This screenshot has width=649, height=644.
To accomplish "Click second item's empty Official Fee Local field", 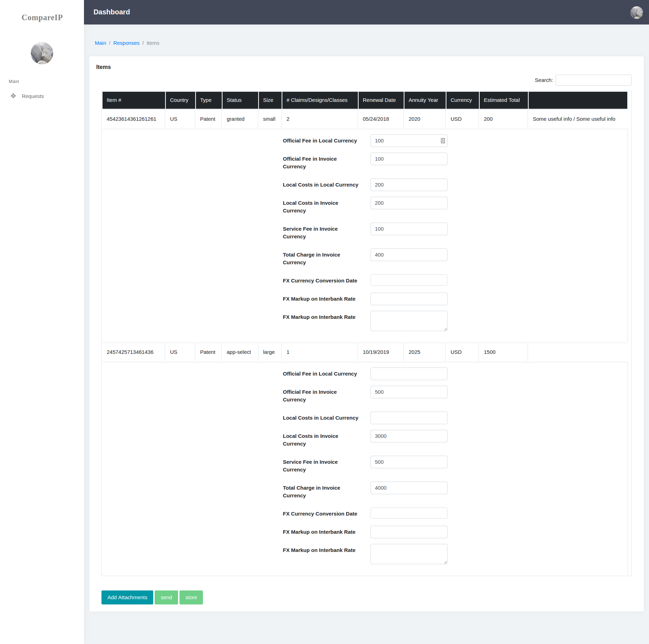I will pos(409,374).
